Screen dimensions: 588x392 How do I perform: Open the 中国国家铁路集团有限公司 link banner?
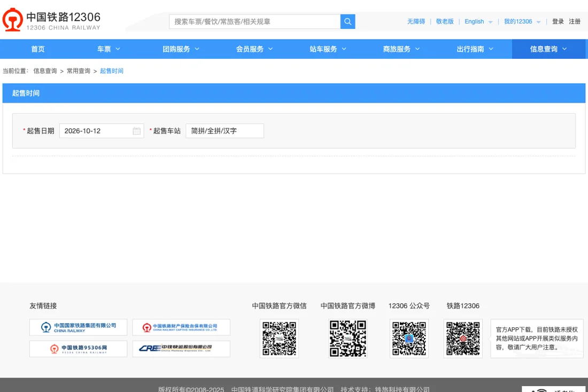pyautogui.click(x=79, y=327)
